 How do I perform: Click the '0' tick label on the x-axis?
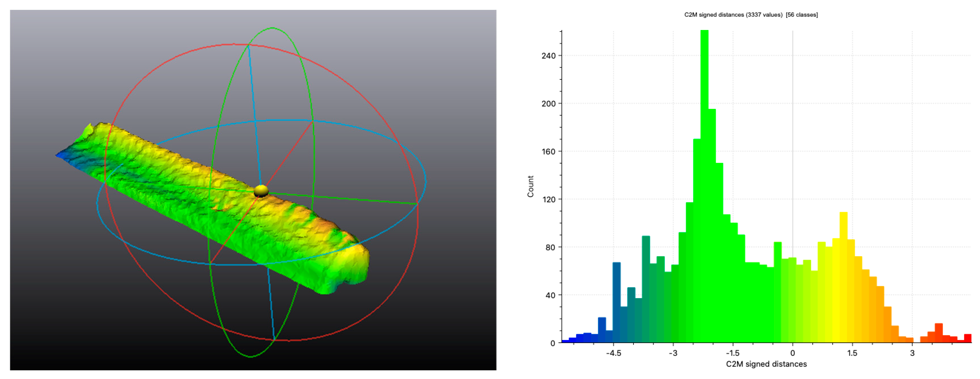click(793, 353)
